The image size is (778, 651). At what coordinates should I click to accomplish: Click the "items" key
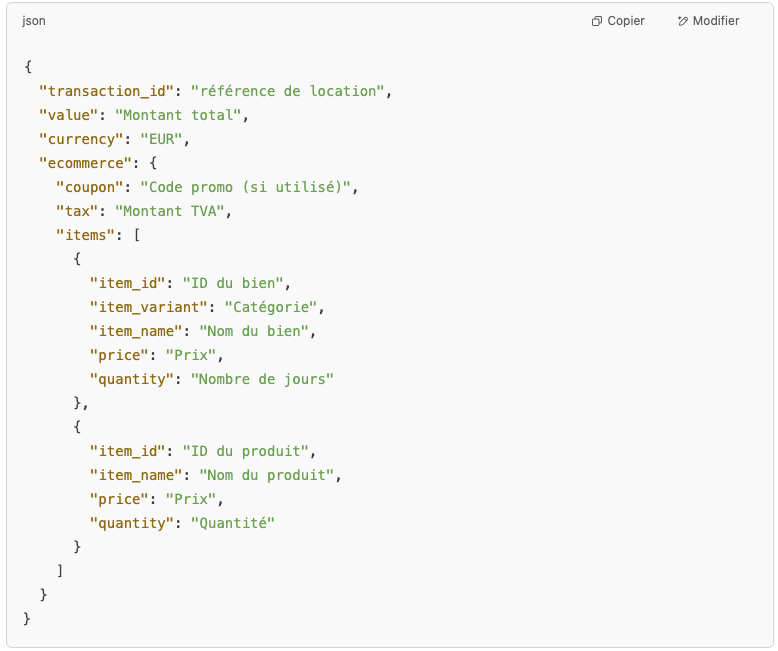pos(85,235)
